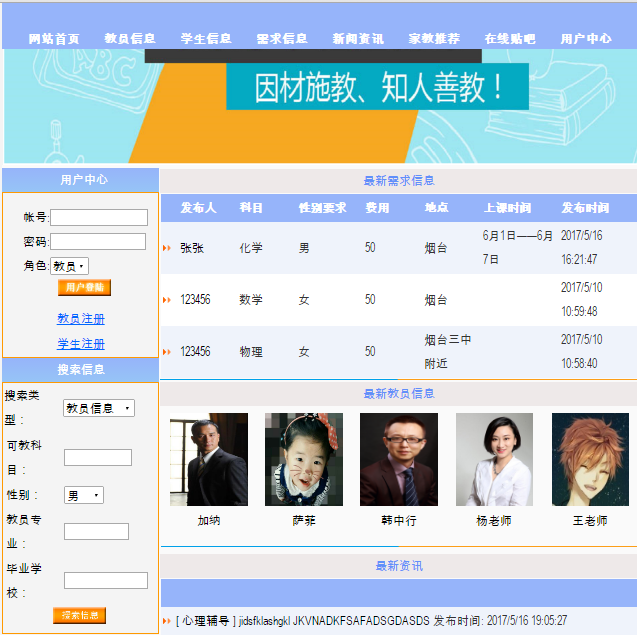Click 6月1日——6月7日 class time cell
The height and width of the screenshot is (635, 637).
click(x=518, y=247)
